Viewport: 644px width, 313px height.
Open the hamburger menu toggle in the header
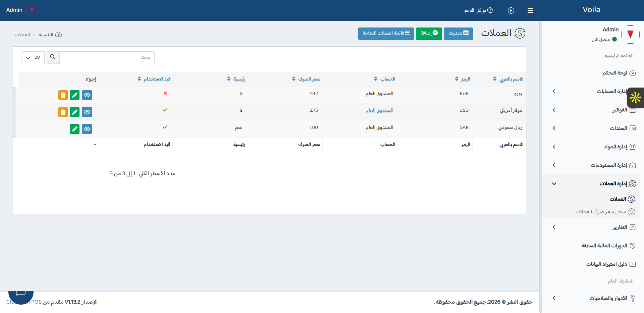530,10
